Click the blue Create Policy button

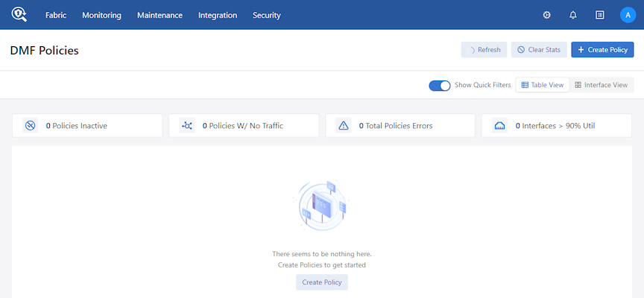[x=602, y=50]
